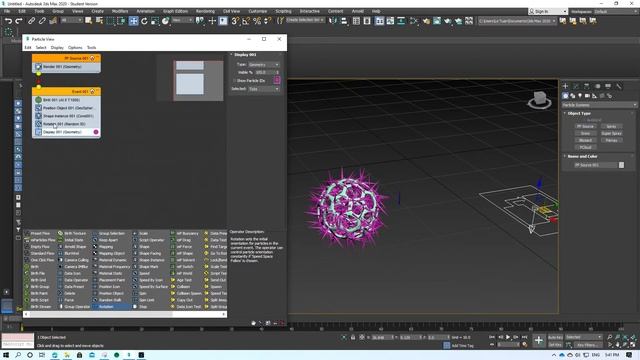Click the Visible % value field
The width and height of the screenshot is (640, 360).
pyautogui.click(x=264, y=73)
